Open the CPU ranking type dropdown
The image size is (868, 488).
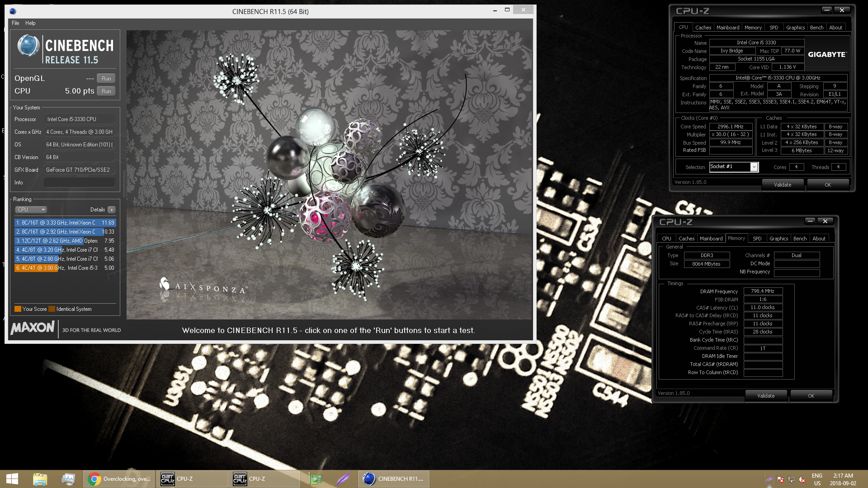[x=31, y=210]
